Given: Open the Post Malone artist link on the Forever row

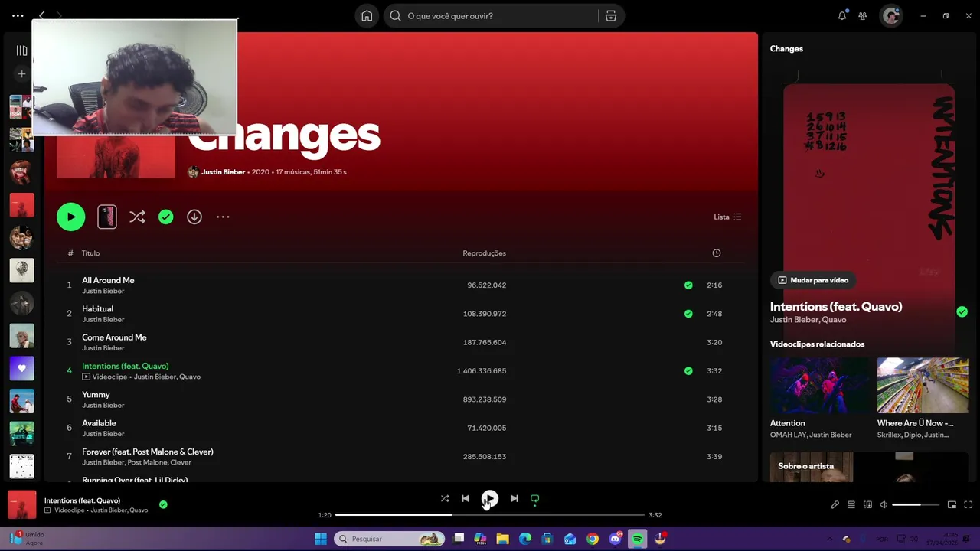Looking at the screenshot, I should click(147, 462).
